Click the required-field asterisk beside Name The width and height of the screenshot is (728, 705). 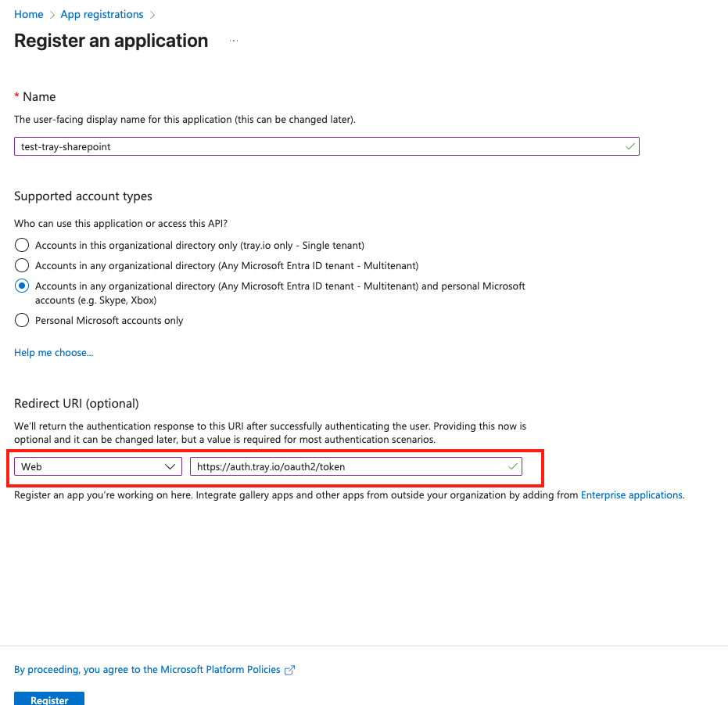point(16,96)
